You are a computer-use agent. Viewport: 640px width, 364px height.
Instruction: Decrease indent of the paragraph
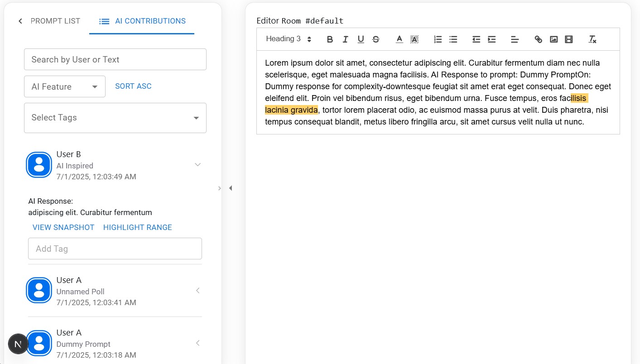476,39
